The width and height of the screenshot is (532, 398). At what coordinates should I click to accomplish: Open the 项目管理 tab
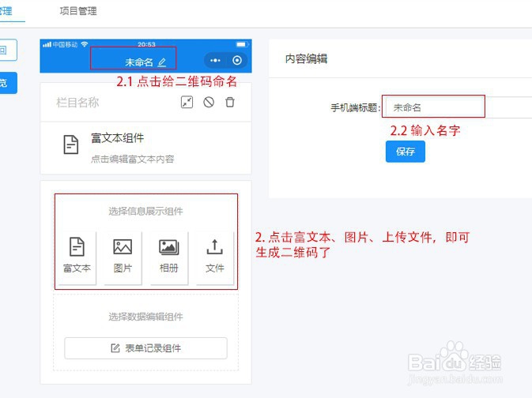point(78,11)
